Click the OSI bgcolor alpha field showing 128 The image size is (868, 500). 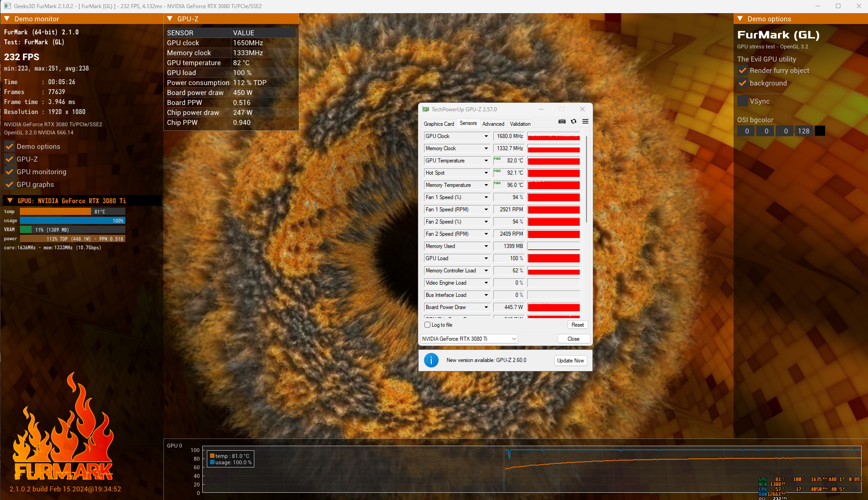click(x=804, y=131)
